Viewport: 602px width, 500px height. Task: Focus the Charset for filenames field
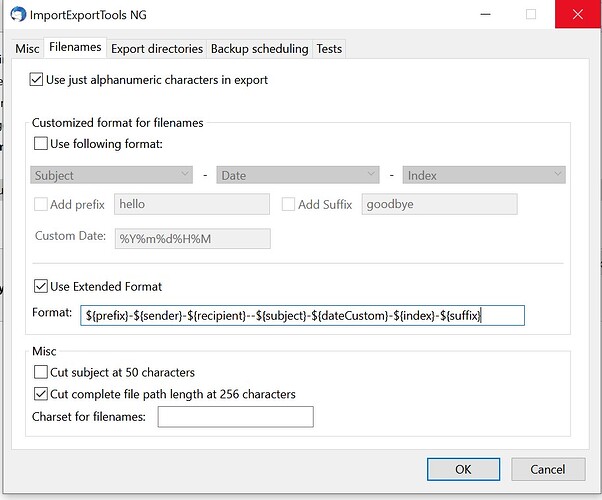point(236,417)
